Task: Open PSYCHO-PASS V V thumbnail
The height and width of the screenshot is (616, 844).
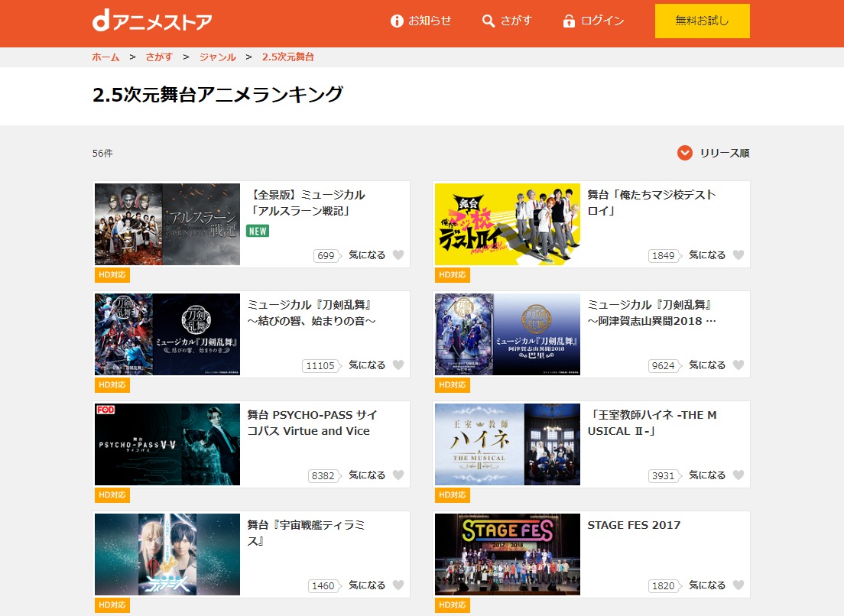Action: [x=167, y=444]
